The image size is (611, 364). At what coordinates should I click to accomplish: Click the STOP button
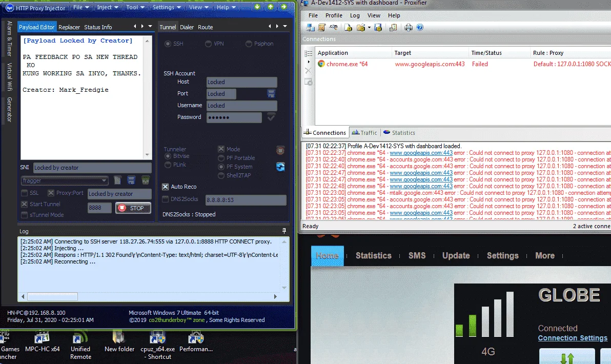point(133,208)
